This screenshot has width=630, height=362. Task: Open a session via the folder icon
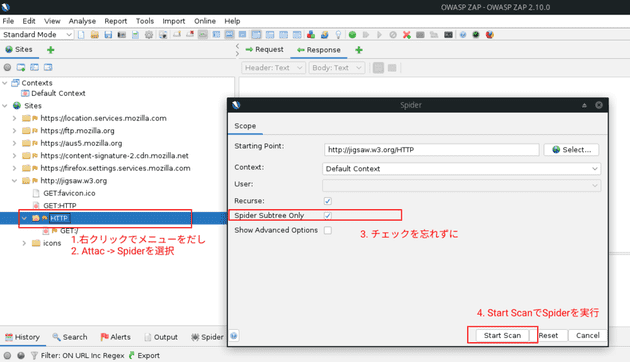(x=95, y=35)
